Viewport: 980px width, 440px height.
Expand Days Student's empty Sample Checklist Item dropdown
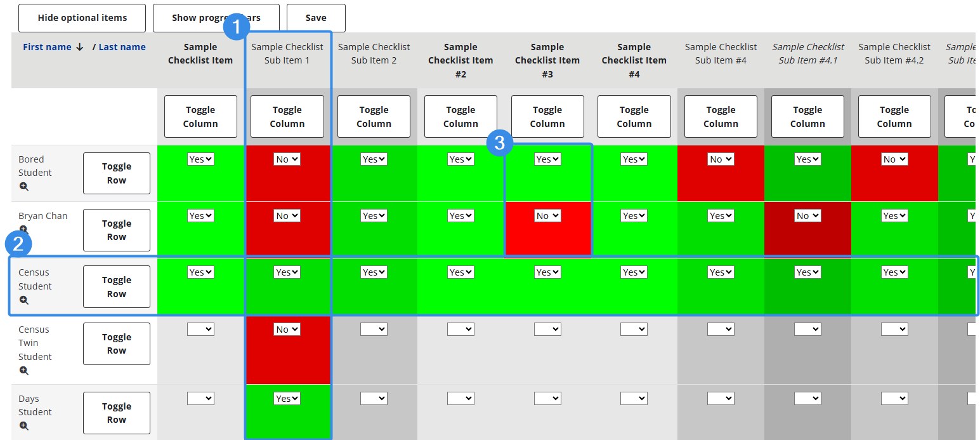coord(200,399)
